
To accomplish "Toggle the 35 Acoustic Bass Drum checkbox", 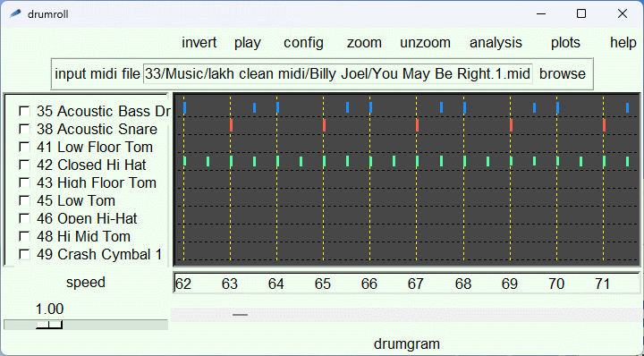I will (x=25, y=111).
